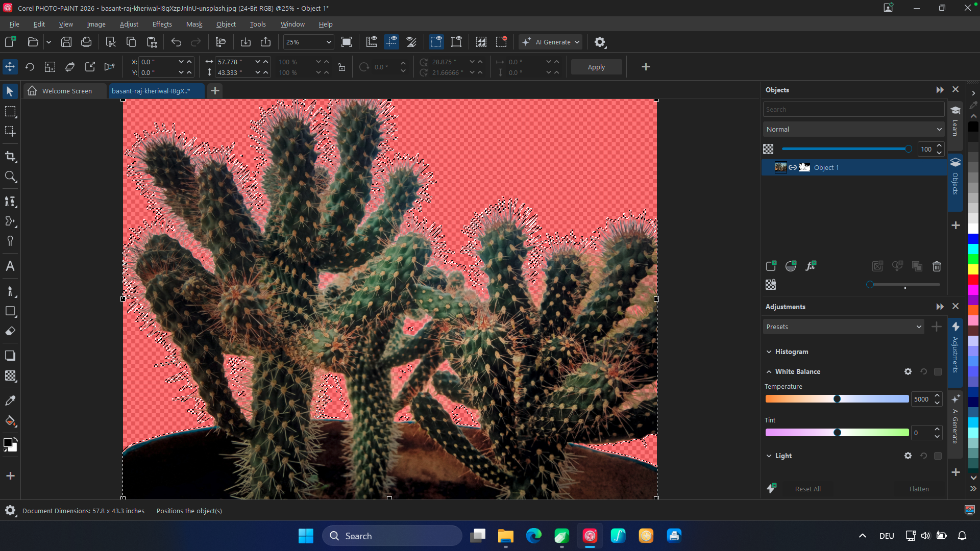Image resolution: width=980 pixels, height=551 pixels.
Task: Open the Presets dropdown in Adjustments
Action: 843,327
